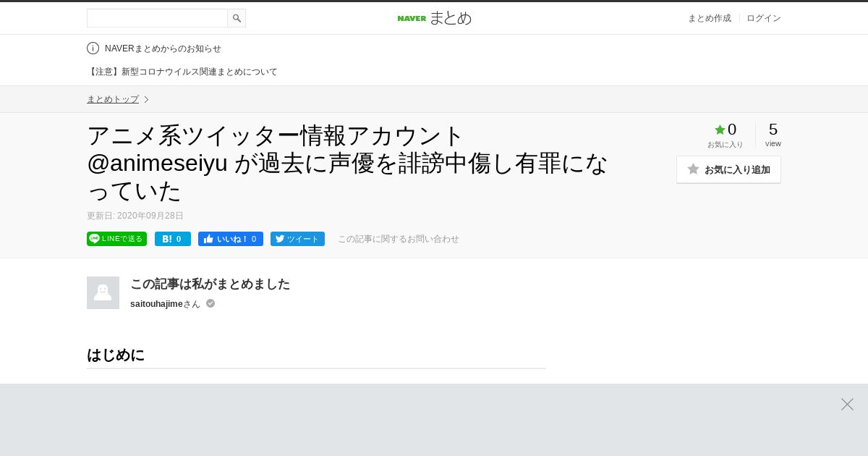This screenshot has height=456, width=868.
Task: Click the info circle notice icon
Action: click(x=93, y=48)
